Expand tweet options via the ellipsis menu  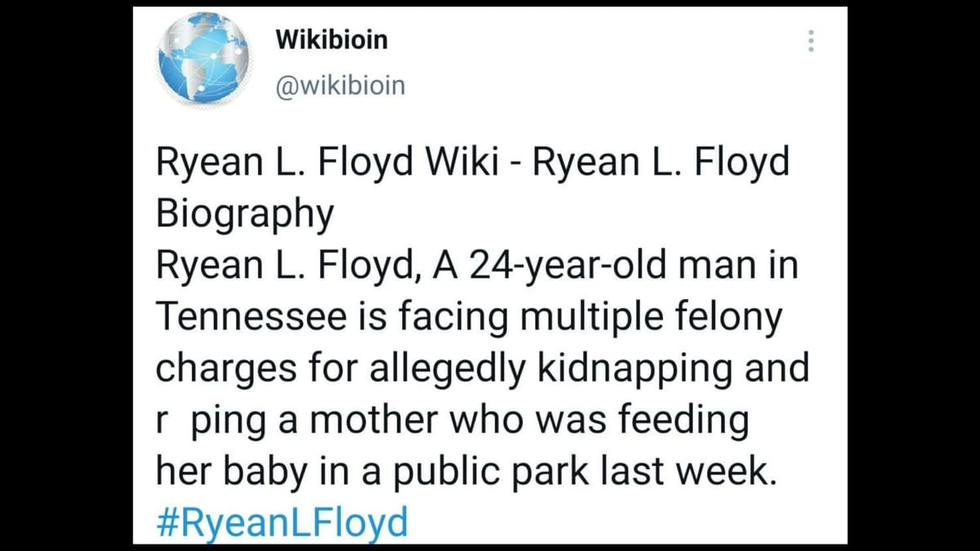click(x=811, y=42)
